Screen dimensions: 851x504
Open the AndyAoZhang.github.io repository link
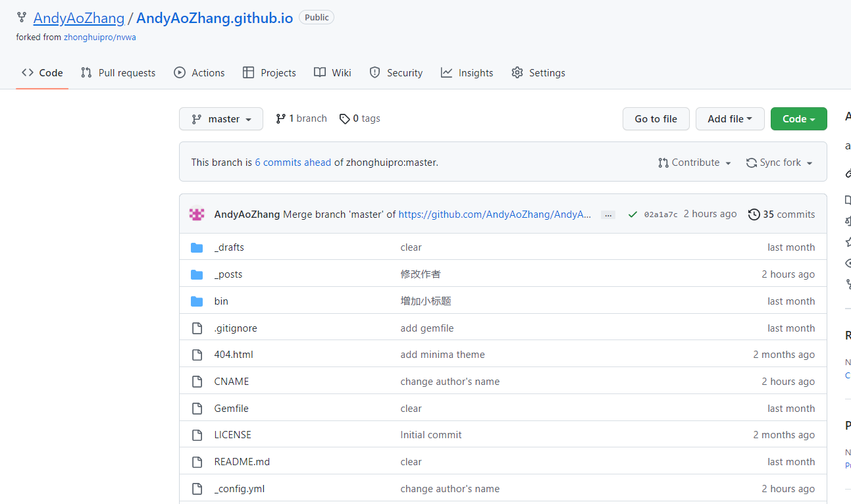(x=215, y=18)
